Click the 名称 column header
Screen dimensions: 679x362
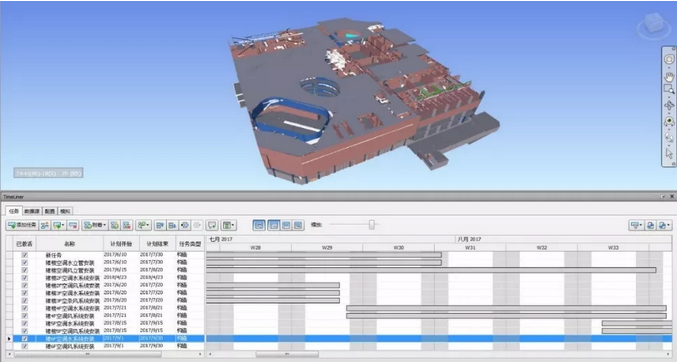click(70, 244)
